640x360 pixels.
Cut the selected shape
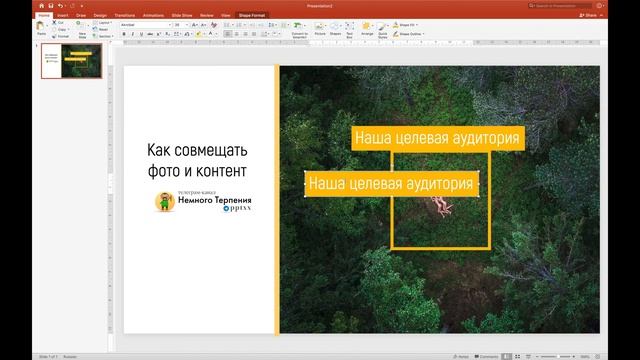point(58,22)
